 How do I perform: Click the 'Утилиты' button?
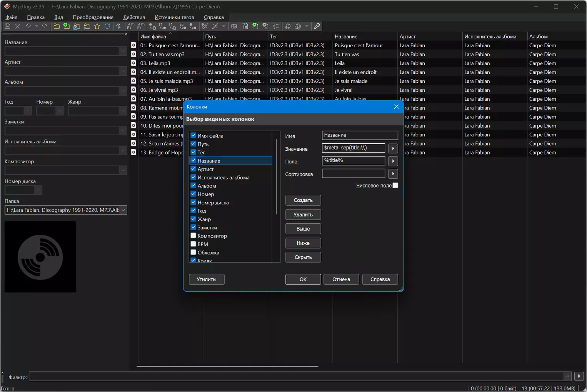[x=207, y=279]
